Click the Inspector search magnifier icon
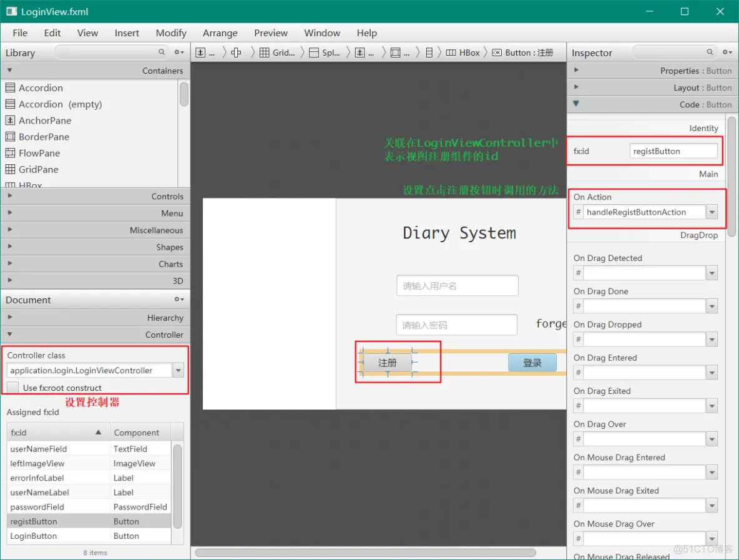The width and height of the screenshot is (739, 560). pyautogui.click(x=709, y=52)
